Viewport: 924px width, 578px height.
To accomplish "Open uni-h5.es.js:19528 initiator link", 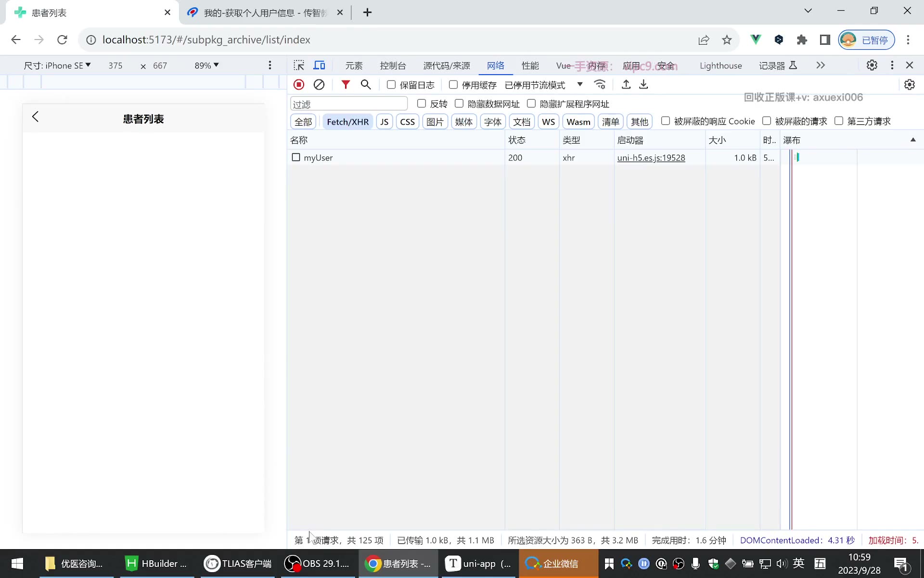I will (x=651, y=158).
